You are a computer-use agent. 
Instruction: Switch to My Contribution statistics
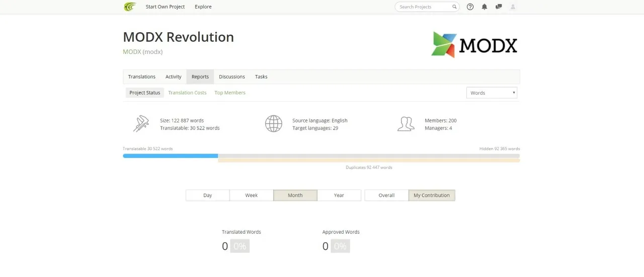pos(432,195)
